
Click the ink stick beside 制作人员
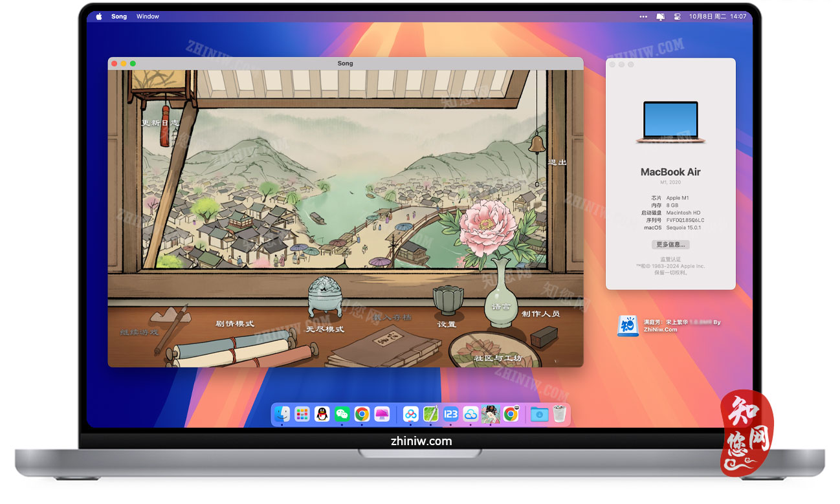click(544, 337)
